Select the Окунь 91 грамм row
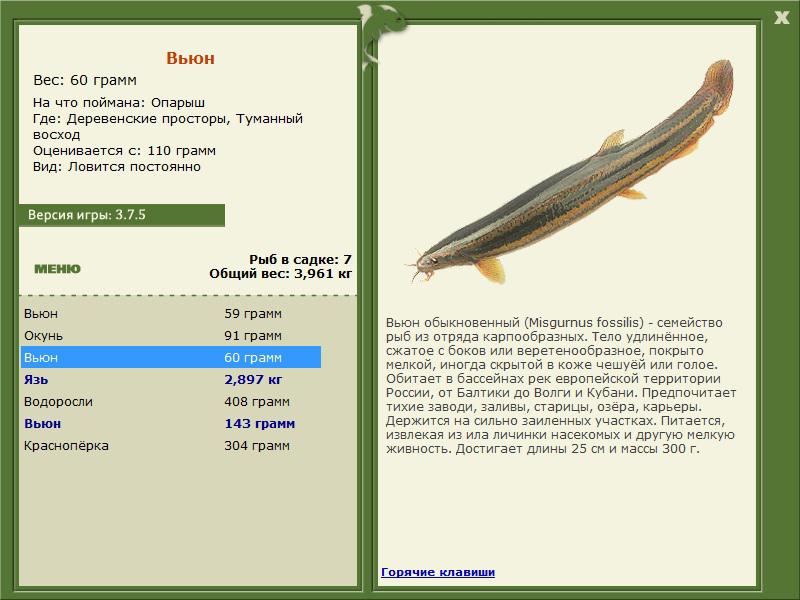The height and width of the screenshot is (600, 800). point(171,335)
